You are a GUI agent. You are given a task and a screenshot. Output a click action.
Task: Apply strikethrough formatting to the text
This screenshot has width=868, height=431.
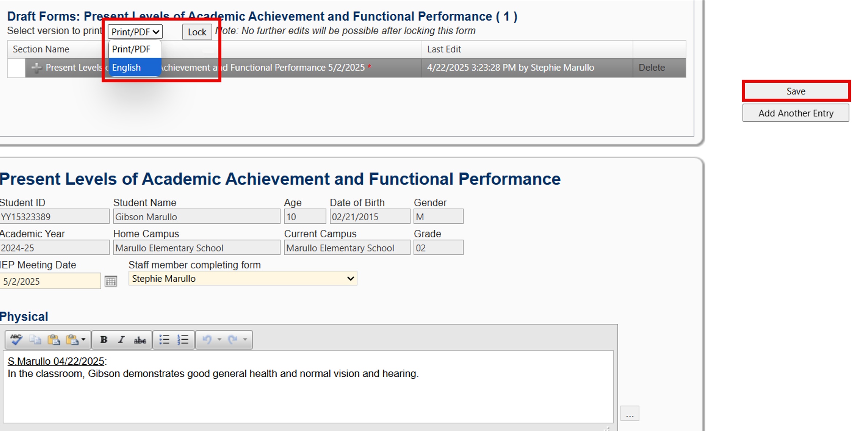140,339
